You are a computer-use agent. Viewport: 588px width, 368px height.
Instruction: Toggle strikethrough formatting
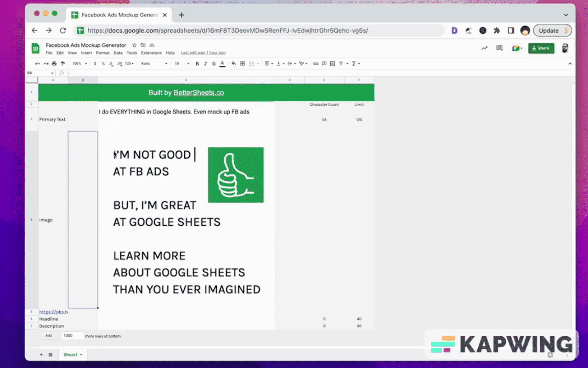[214, 63]
